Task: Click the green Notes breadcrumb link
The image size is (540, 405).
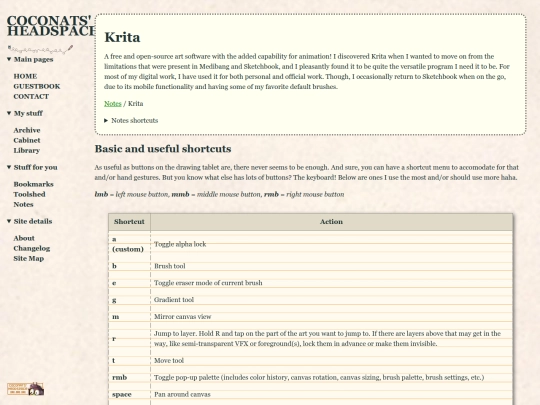Action: tap(113, 104)
